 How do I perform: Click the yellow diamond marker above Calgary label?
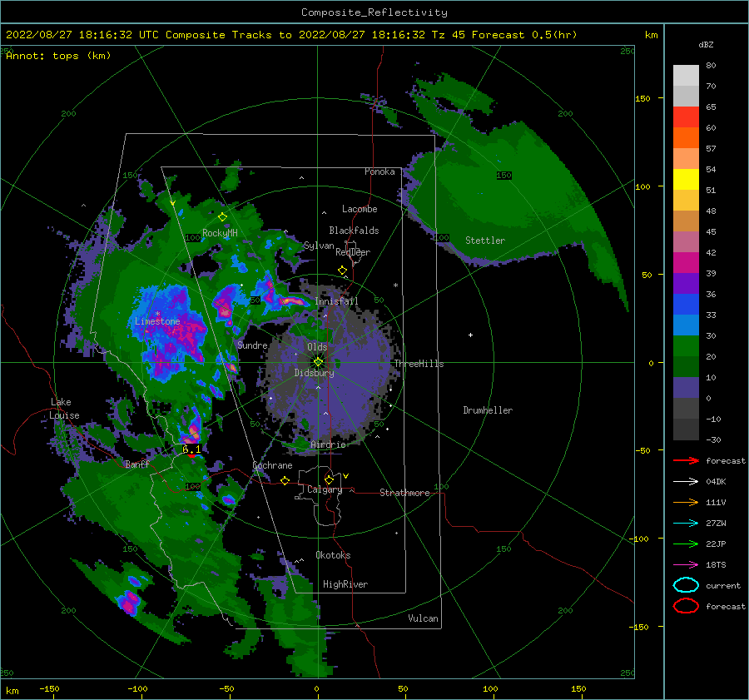coord(329,479)
